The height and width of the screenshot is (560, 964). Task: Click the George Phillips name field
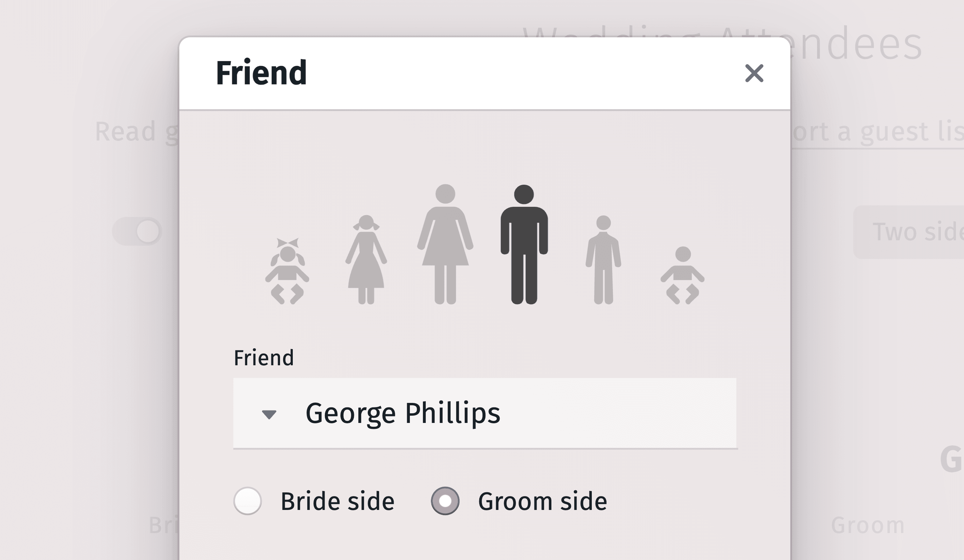tap(497, 413)
